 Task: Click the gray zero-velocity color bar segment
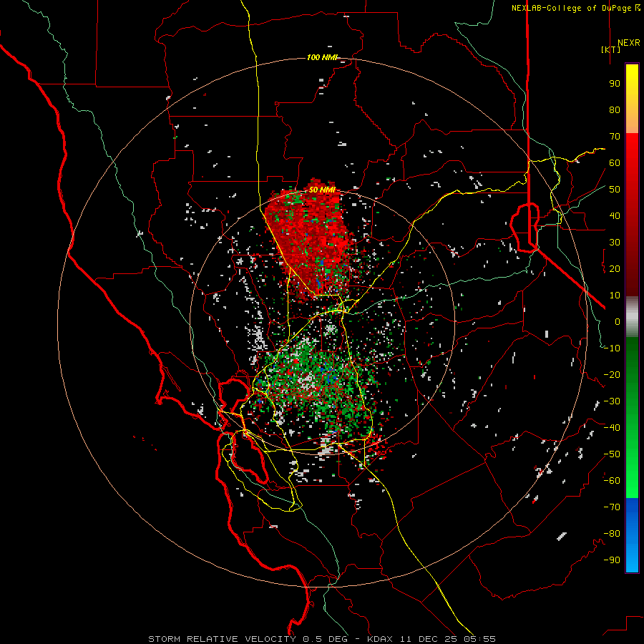[x=632, y=316]
